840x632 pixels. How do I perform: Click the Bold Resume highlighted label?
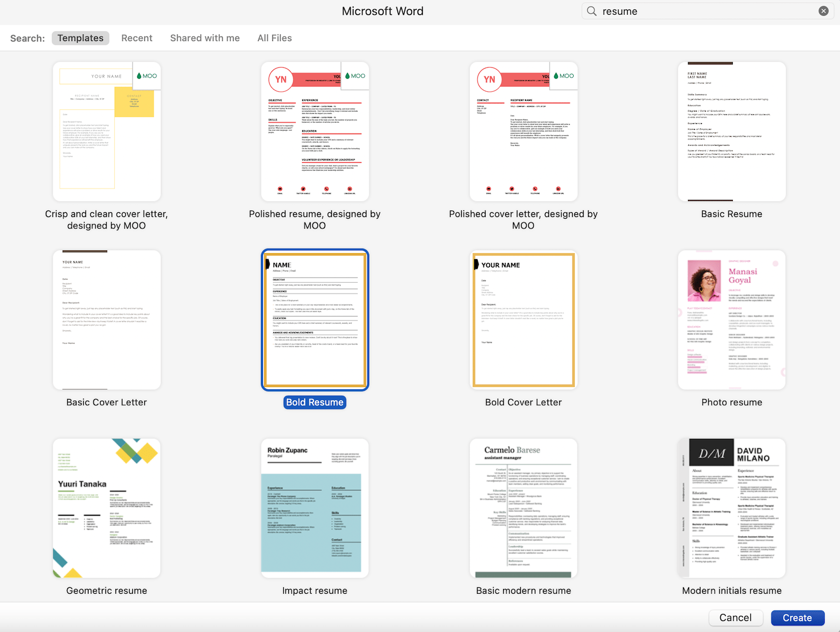pyautogui.click(x=315, y=402)
